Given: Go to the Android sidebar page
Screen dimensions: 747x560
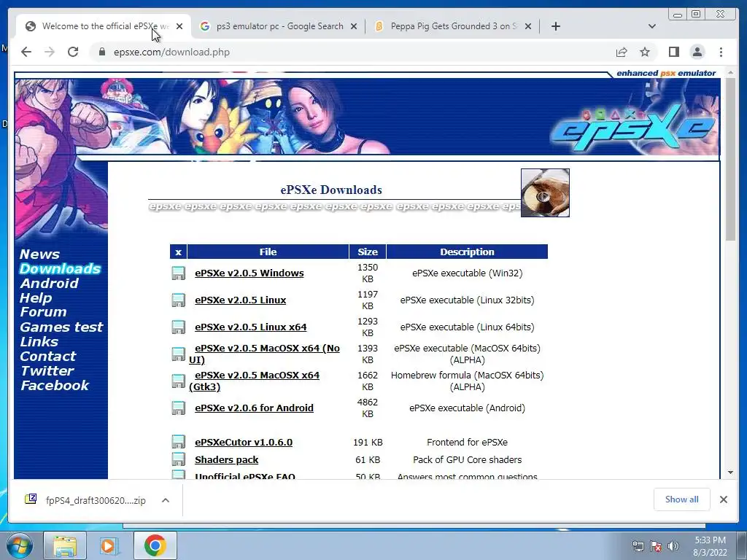Looking at the screenshot, I should [x=49, y=284].
